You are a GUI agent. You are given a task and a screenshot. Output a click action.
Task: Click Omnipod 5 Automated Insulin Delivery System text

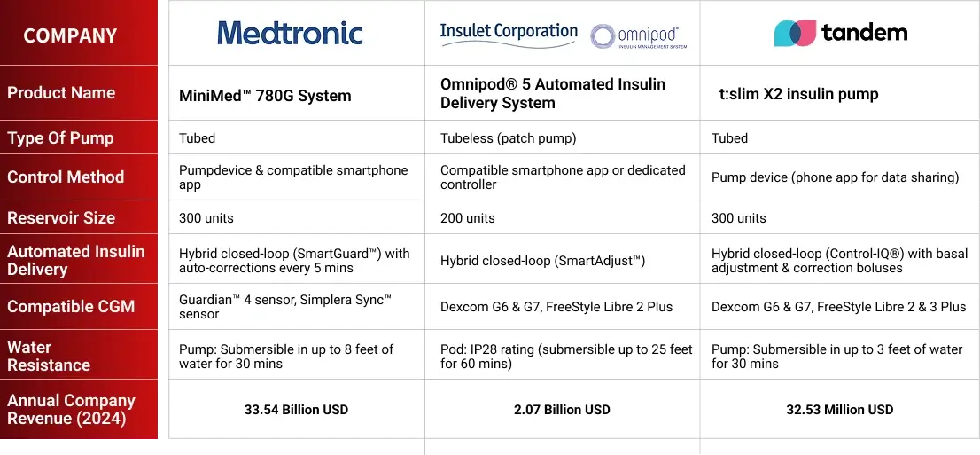tap(553, 93)
